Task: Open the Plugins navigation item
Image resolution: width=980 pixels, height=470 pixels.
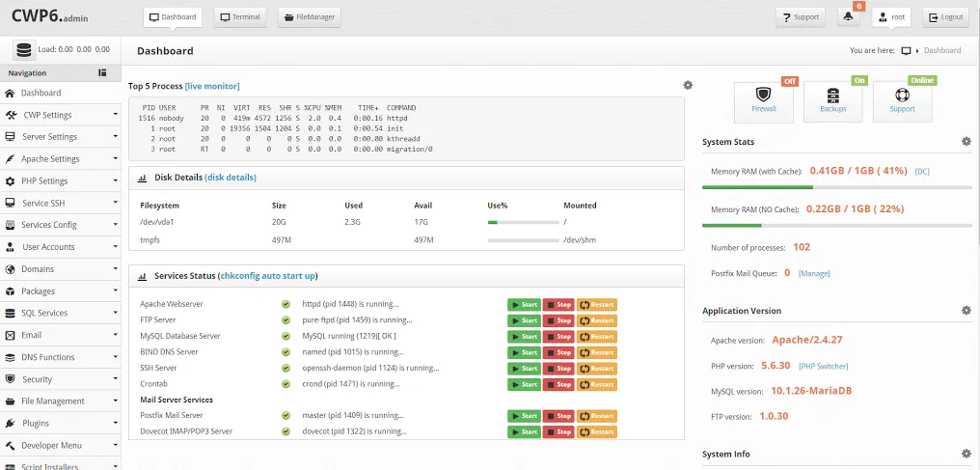Action: (61, 423)
